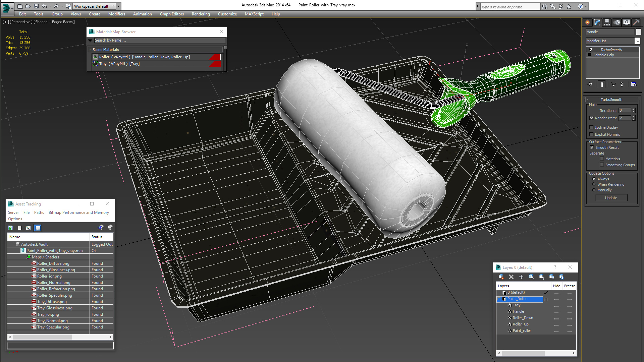Open the Hierarchy command panel tab
Viewport: 644px width, 362px height.
607,22
